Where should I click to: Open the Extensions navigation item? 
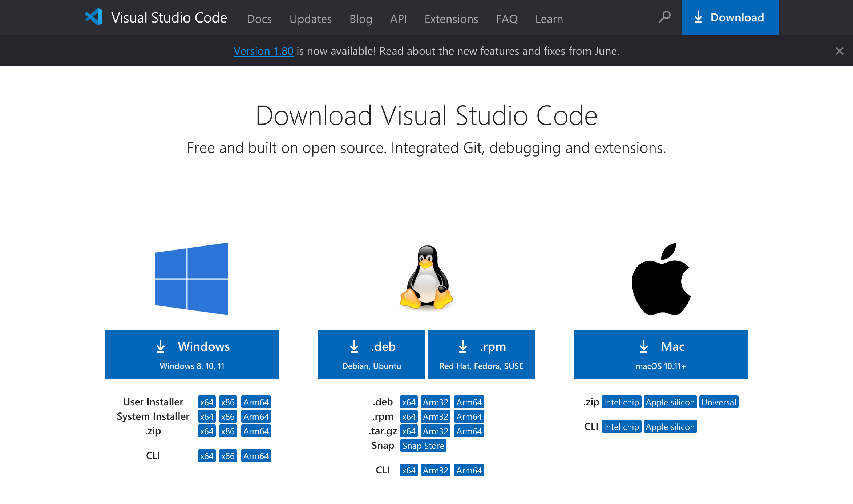pos(452,19)
